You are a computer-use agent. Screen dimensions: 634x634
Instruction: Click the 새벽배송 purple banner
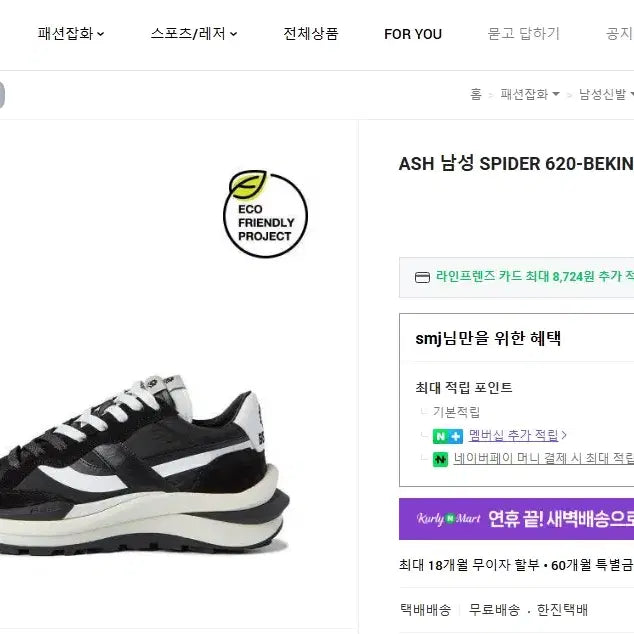tap(558, 519)
